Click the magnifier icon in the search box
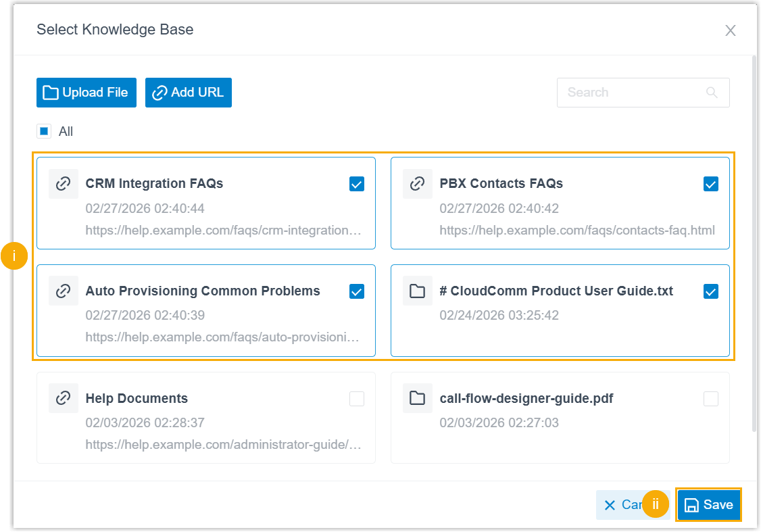 coord(712,93)
